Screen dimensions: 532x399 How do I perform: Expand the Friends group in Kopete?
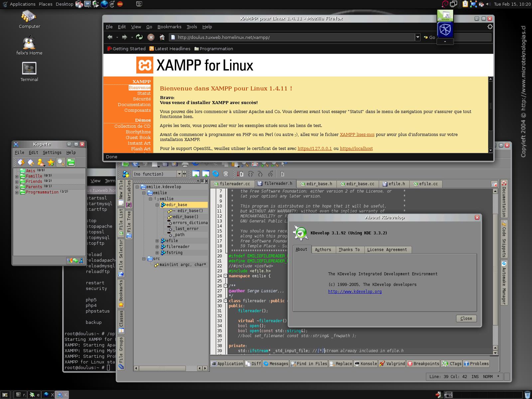(17, 182)
